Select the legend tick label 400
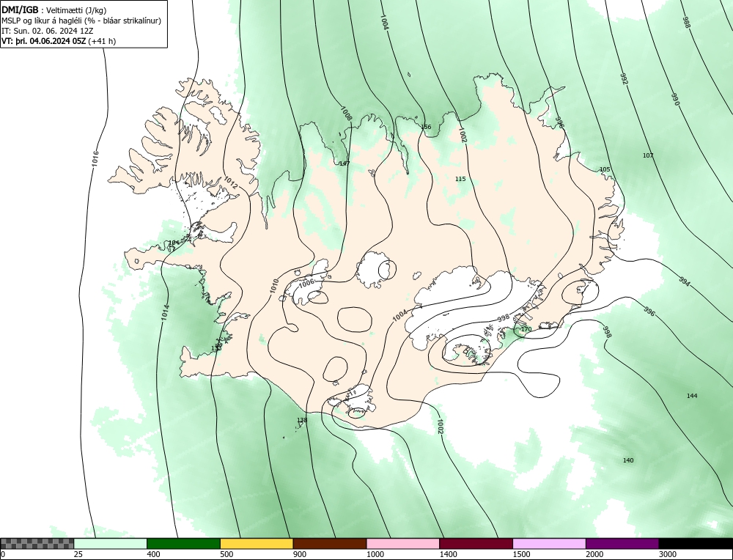This screenshot has height=560, width=733. tap(153, 554)
